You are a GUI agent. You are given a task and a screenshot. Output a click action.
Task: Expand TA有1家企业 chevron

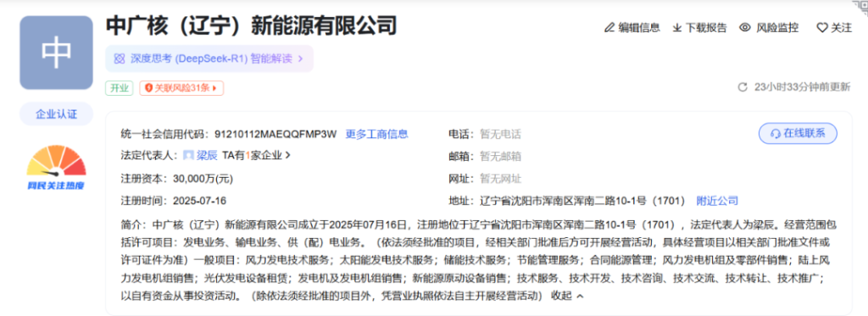(287, 156)
